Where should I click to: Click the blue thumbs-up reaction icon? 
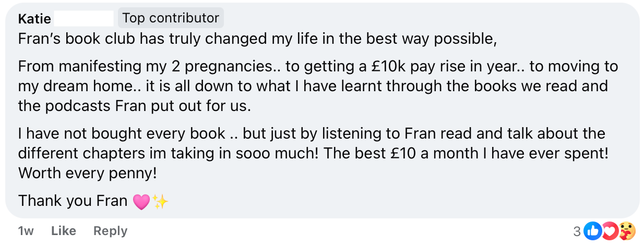(592, 230)
